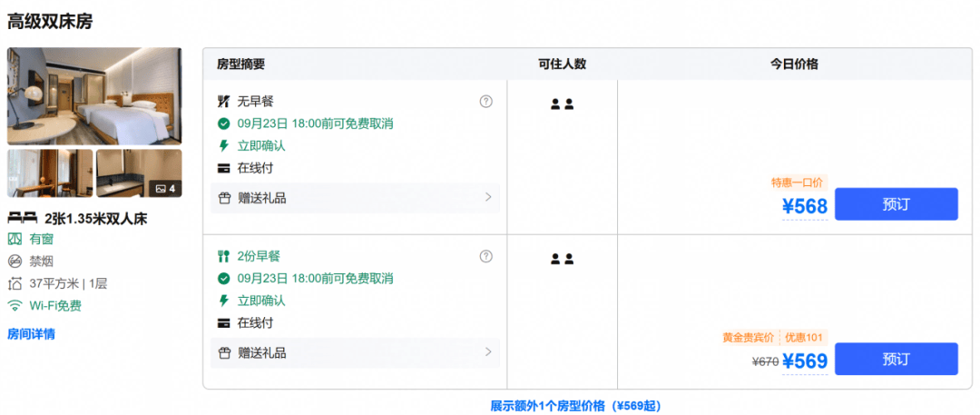This screenshot has height=415, width=980.
Task: Click the 今日价格 column header
Action: [x=794, y=64]
